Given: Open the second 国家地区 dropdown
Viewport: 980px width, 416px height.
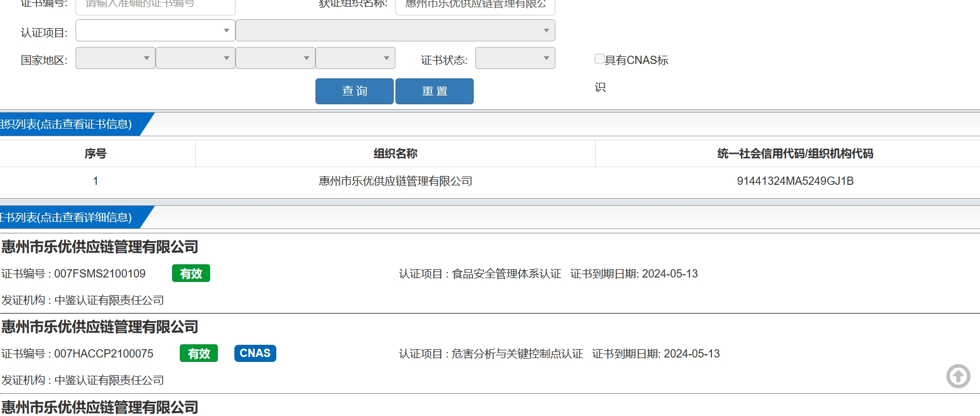Looking at the screenshot, I should coord(195,58).
